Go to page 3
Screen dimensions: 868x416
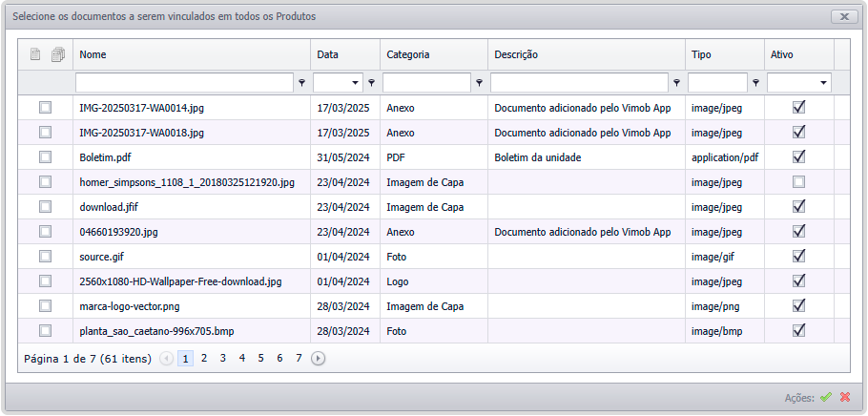(x=222, y=359)
